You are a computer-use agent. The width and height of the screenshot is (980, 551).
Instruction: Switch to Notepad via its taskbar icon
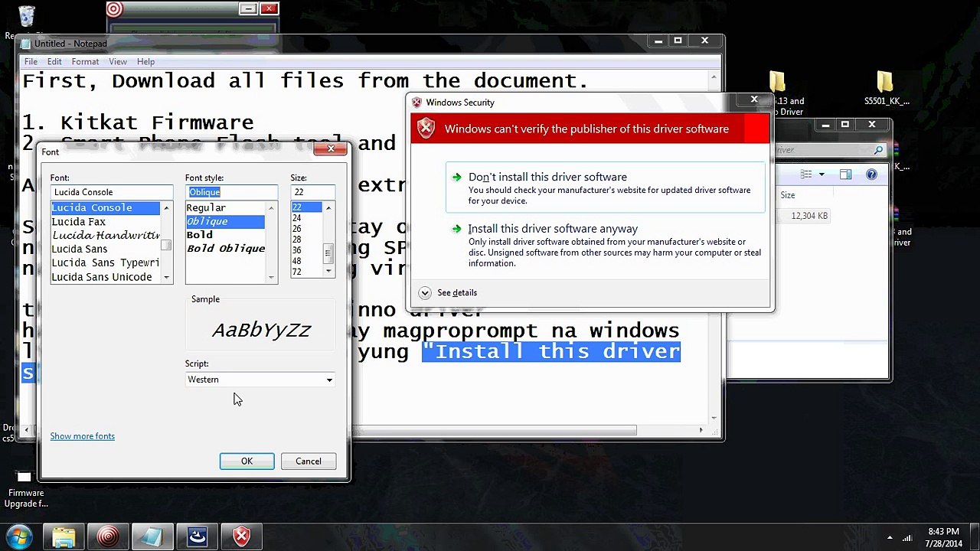(152, 536)
